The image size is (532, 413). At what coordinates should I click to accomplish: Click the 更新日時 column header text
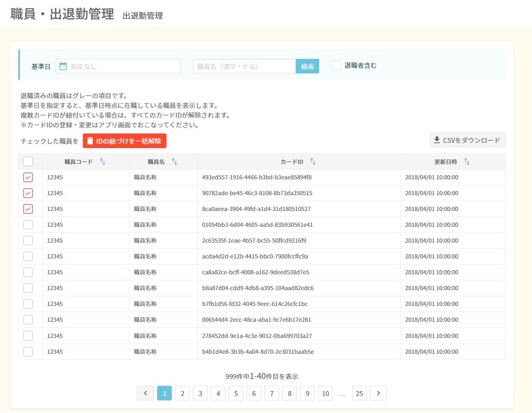point(446,161)
